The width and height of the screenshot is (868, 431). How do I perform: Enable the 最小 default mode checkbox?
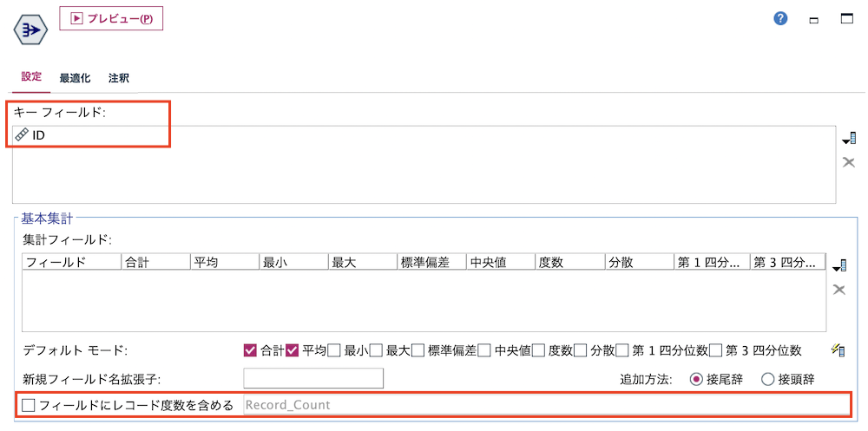pyautogui.click(x=334, y=350)
